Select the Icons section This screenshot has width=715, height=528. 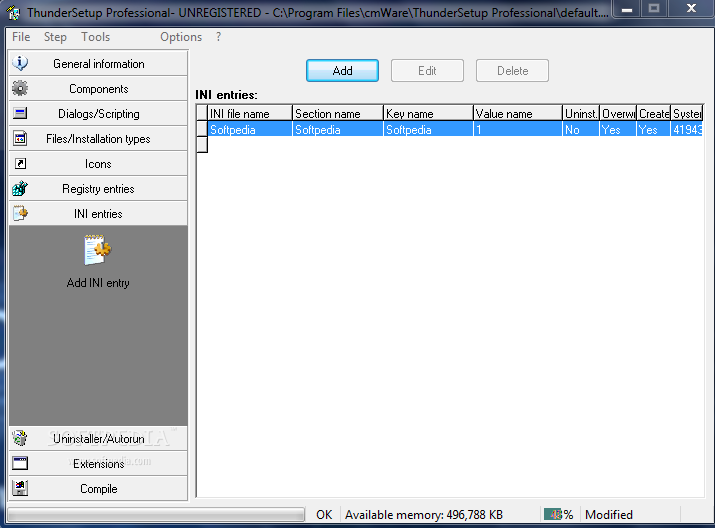[98, 164]
